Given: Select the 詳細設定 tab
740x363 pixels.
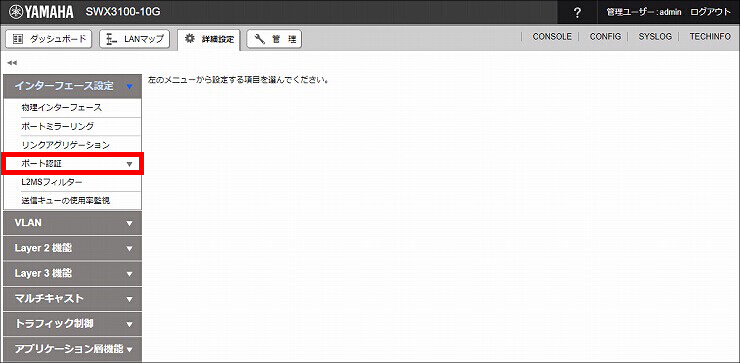Looking at the screenshot, I should point(209,40).
